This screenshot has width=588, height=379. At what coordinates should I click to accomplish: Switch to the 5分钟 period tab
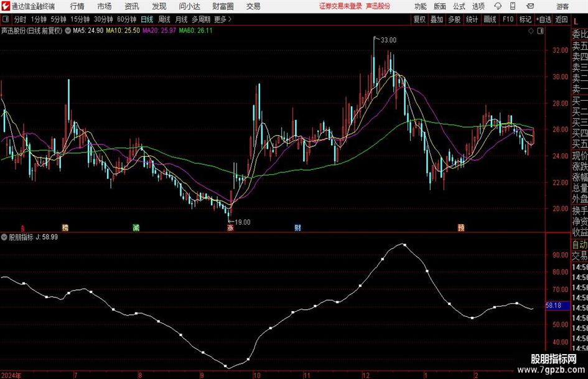click(58, 19)
